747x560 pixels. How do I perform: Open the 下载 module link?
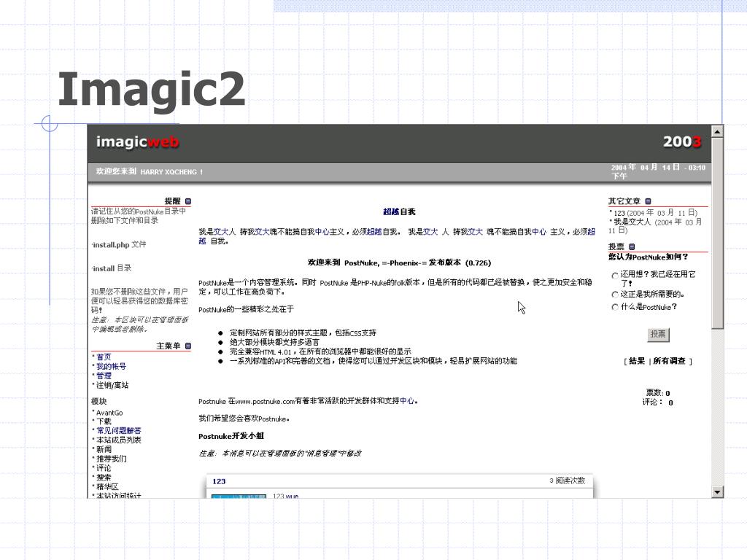[x=104, y=421]
